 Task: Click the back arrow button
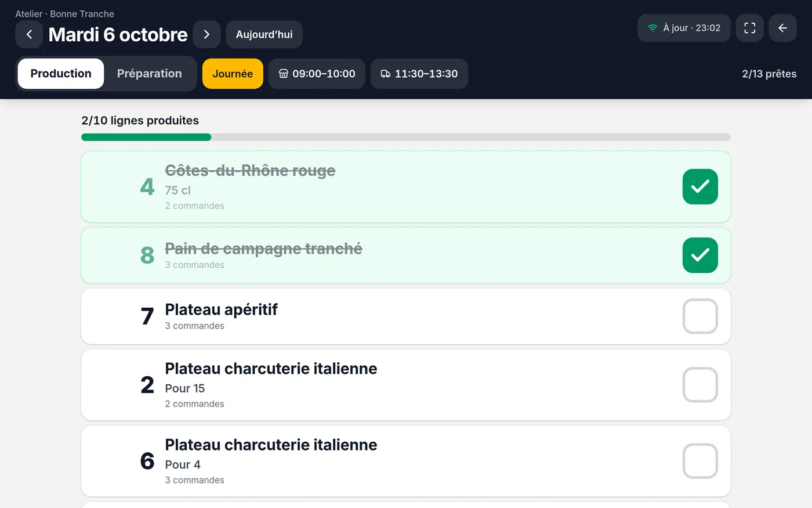coord(782,28)
